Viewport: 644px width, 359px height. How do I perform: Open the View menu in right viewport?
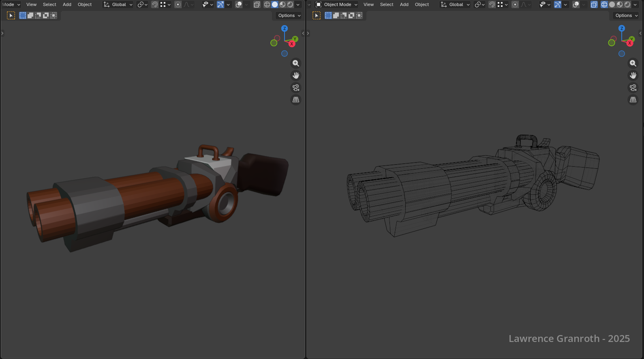(x=368, y=4)
